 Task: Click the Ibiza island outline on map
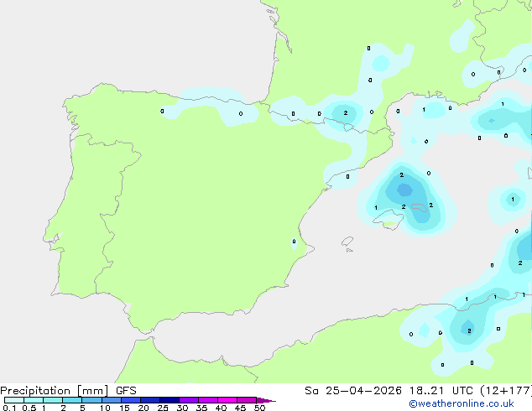point(347,242)
